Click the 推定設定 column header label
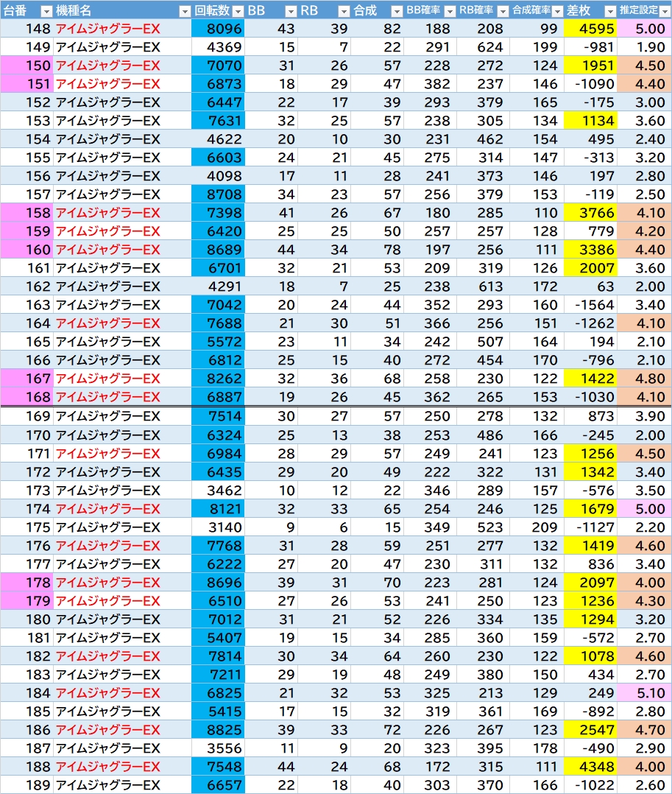The height and width of the screenshot is (794, 672). [x=639, y=10]
